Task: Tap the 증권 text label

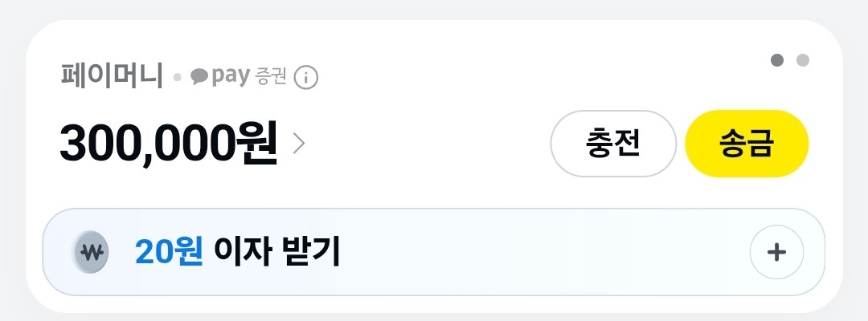Action: 271,77
